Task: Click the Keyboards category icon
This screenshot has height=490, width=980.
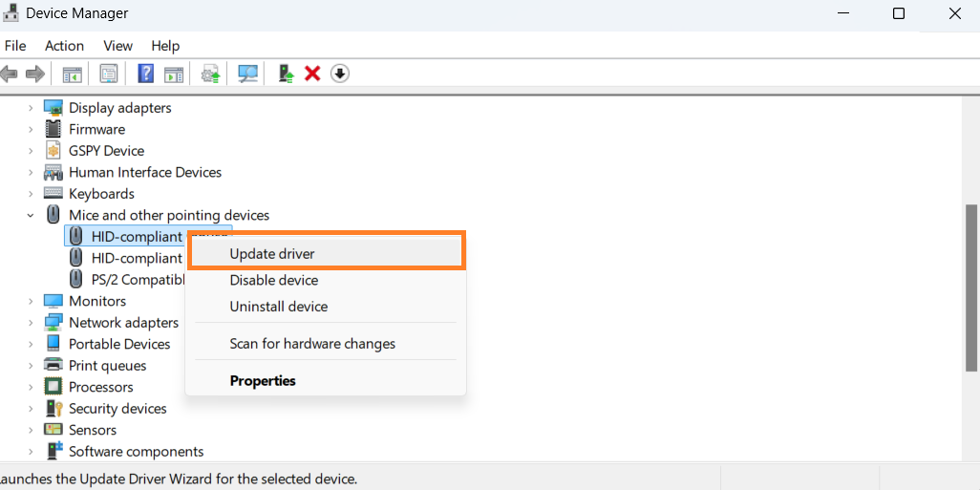Action: click(53, 193)
